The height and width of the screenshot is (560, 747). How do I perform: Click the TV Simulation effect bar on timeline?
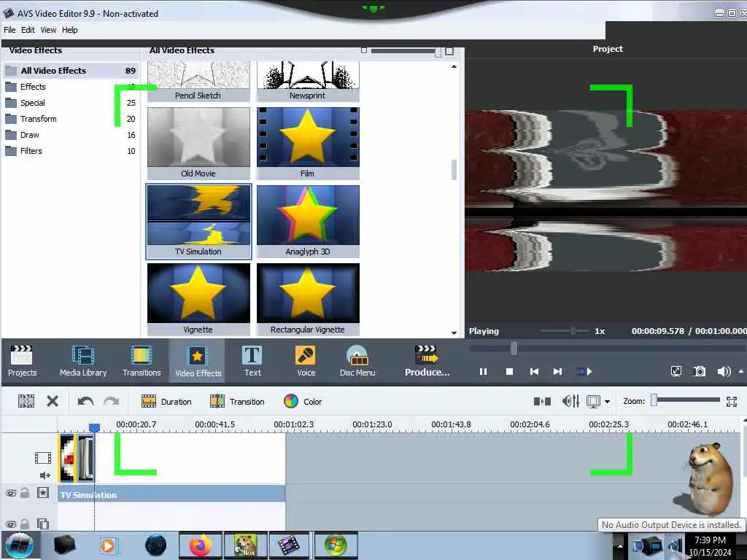(171, 495)
